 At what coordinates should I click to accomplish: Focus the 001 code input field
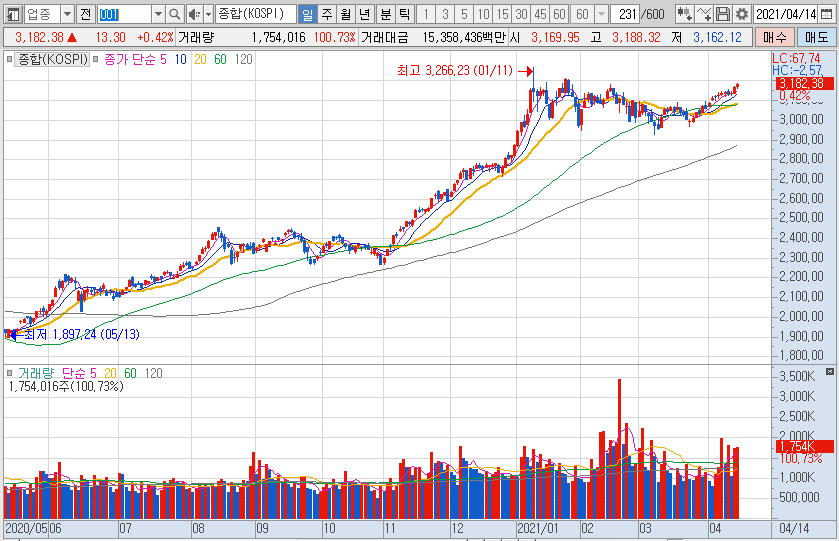click(124, 14)
